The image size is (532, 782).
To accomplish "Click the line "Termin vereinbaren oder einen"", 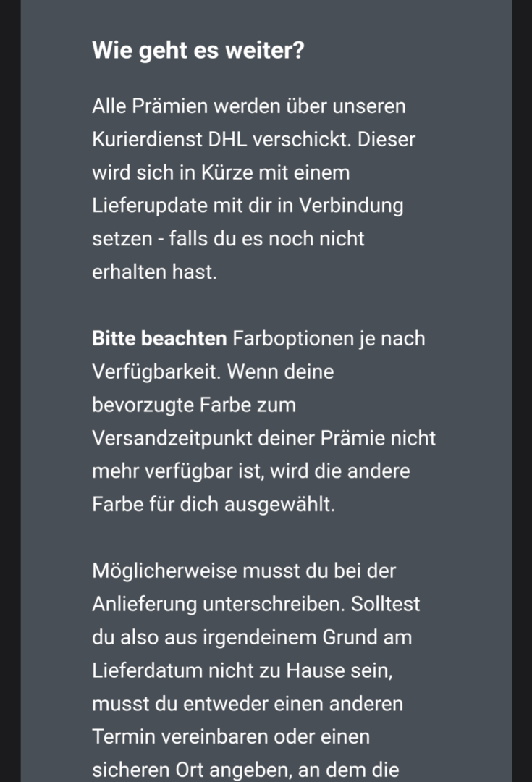I will click(231, 737).
